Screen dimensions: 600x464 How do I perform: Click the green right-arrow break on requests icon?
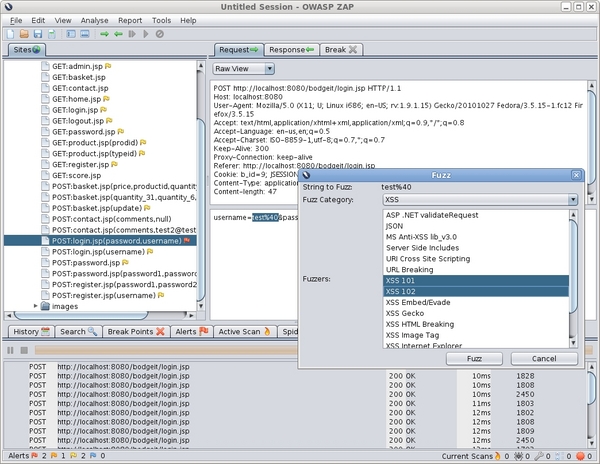click(104, 34)
